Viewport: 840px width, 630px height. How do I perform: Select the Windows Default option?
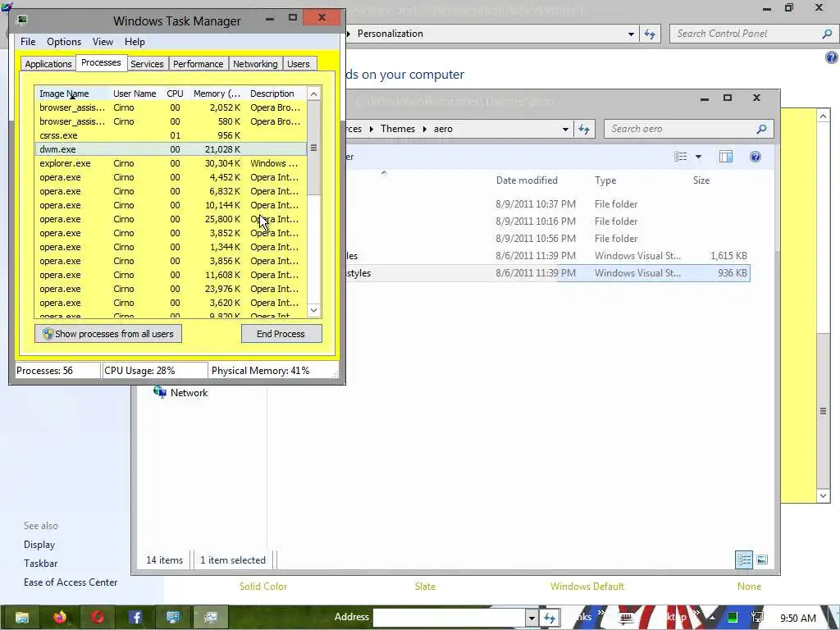(x=587, y=587)
